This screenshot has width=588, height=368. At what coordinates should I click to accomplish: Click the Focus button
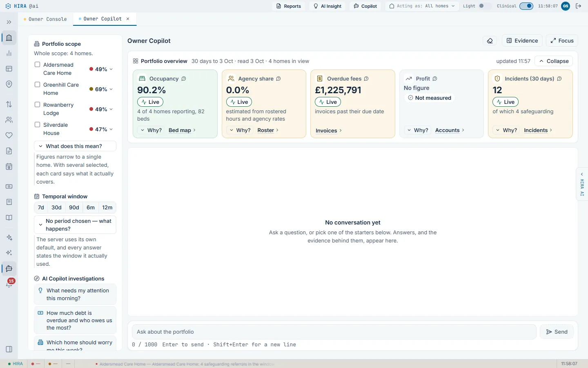562,41
